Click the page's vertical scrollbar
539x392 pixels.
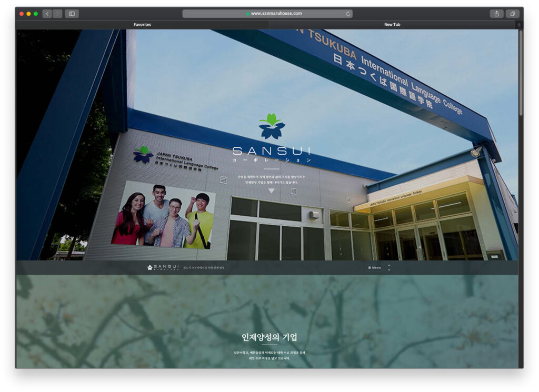tap(521, 74)
